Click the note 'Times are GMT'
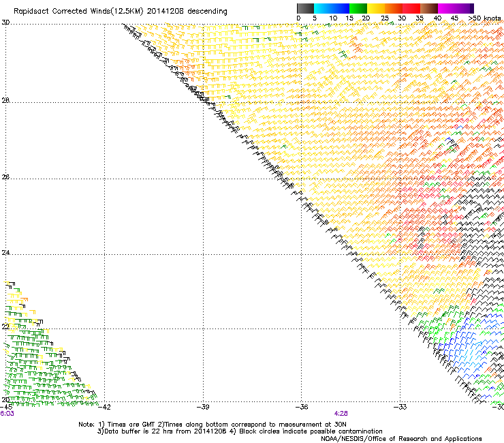 [x=131, y=425]
